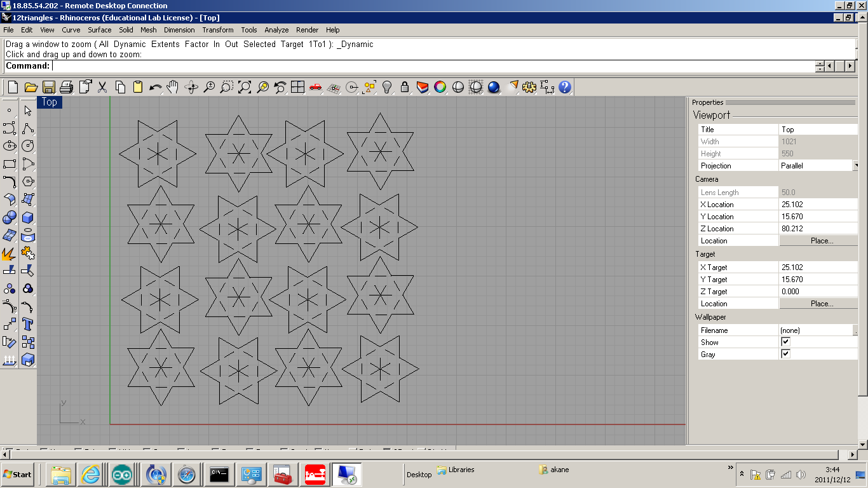Image resolution: width=868 pixels, height=488 pixels.
Task: Click the Zoom Extents toolbar icon
Action: [245, 87]
